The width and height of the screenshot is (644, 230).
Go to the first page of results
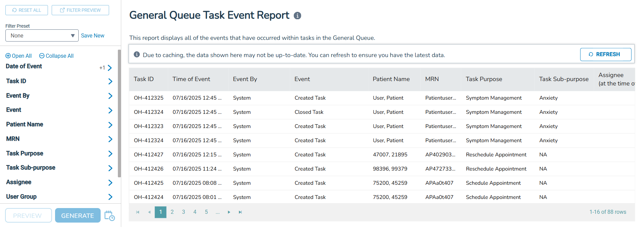[138, 212]
